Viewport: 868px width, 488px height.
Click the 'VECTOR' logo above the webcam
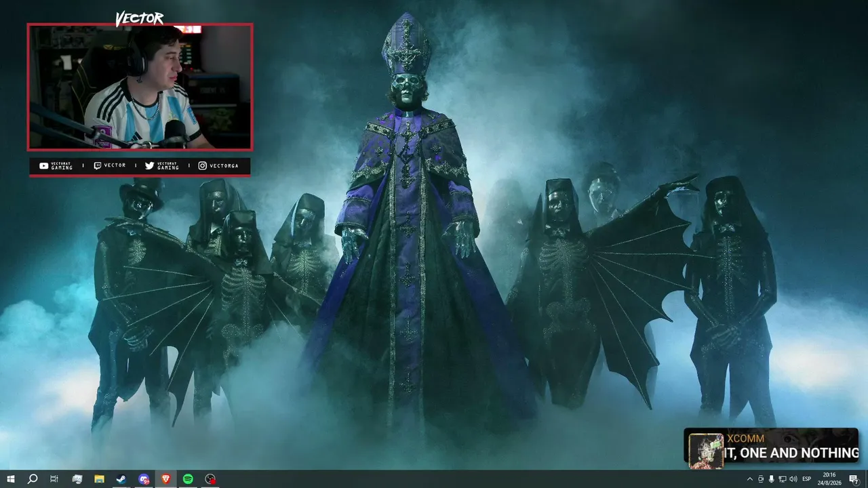139,18
